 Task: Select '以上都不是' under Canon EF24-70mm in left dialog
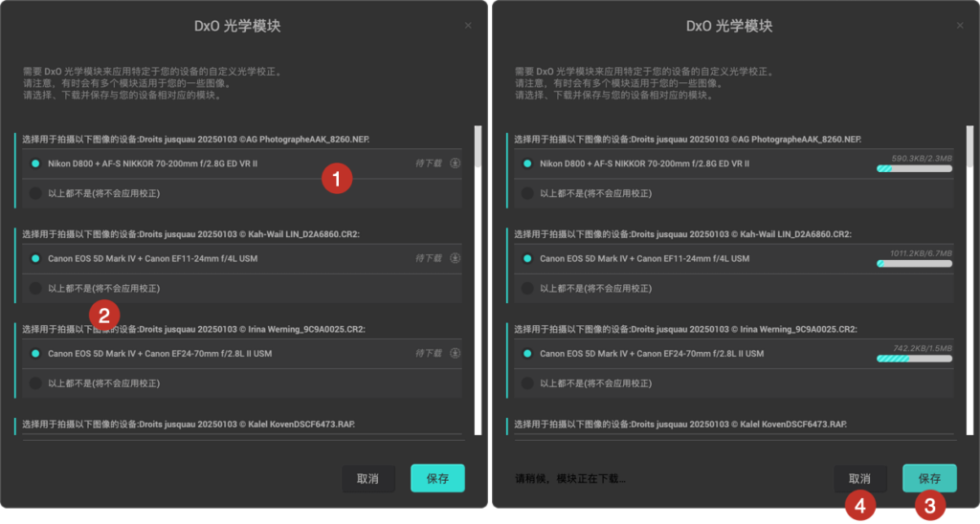point(35,383)
